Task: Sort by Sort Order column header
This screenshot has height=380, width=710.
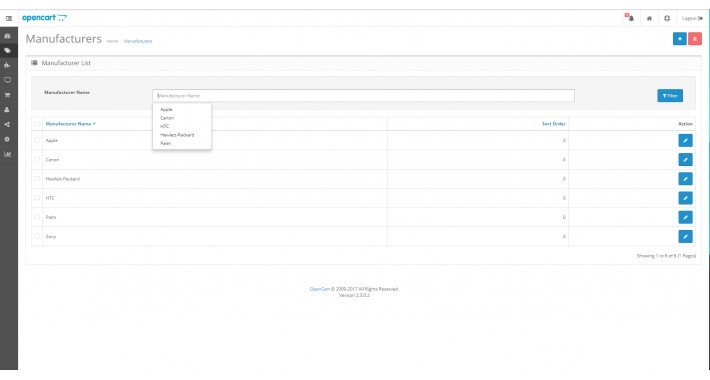Action: [554, 124]
